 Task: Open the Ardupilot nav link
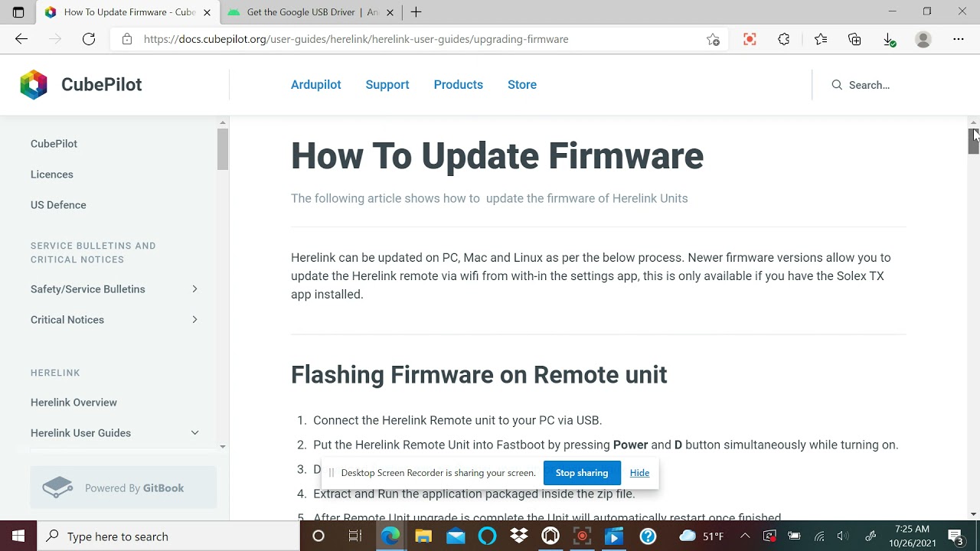click(x=315, y=85)
